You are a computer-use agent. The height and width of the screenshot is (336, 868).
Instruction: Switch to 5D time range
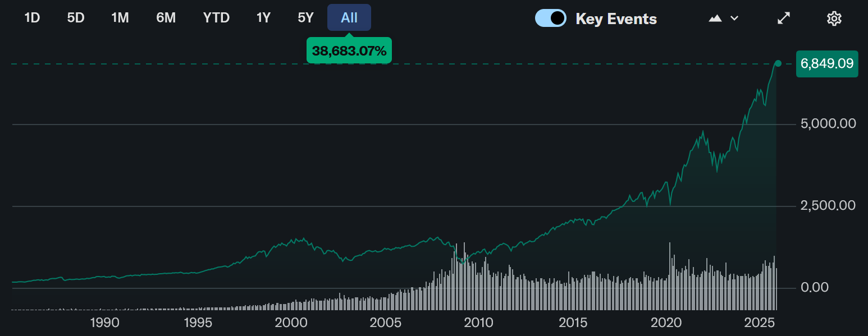pyautogui.click(x=75, y=18)
